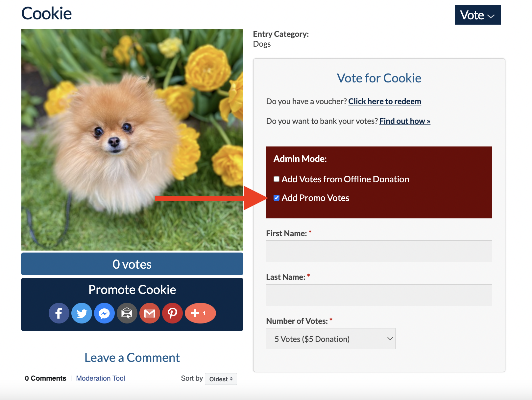Share Cookie on Facebook
The width and height of the screenshot is (532, 400).
[x=59, y=313]
